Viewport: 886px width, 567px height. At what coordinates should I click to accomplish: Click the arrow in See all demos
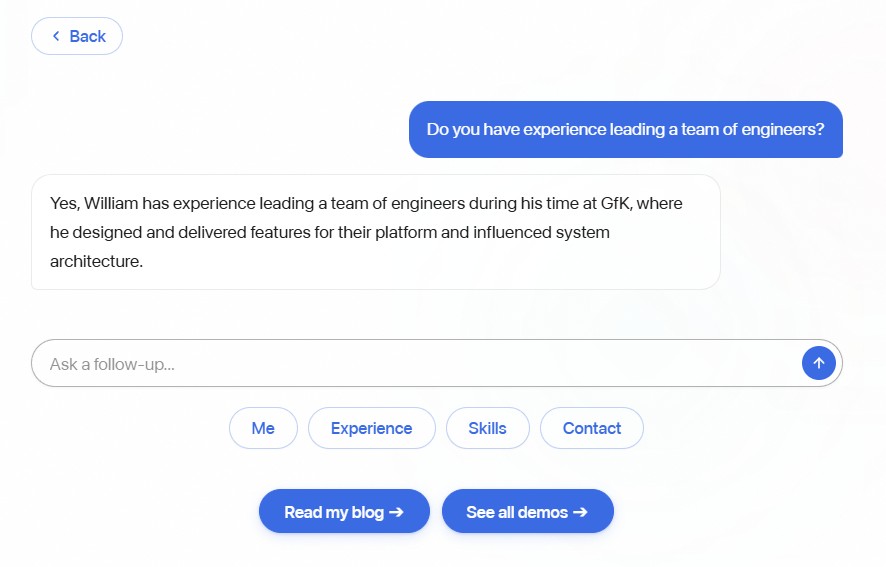coord(580,512)
